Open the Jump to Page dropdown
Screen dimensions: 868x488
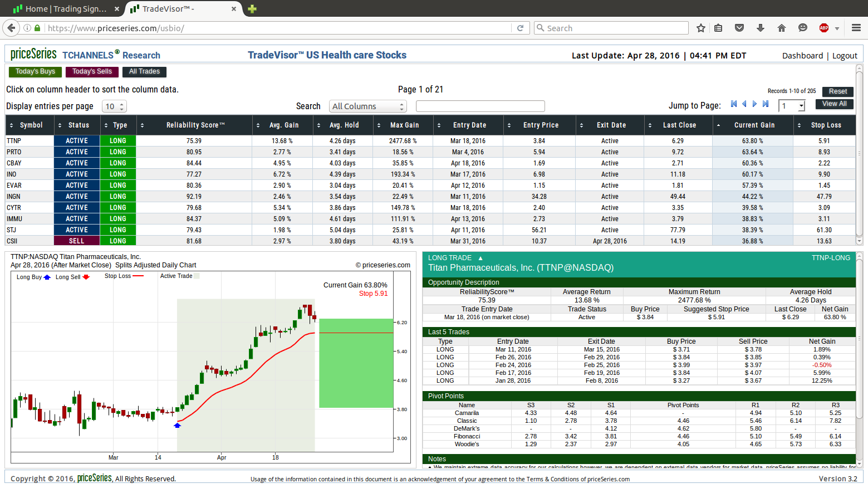(x=792, y=106)
